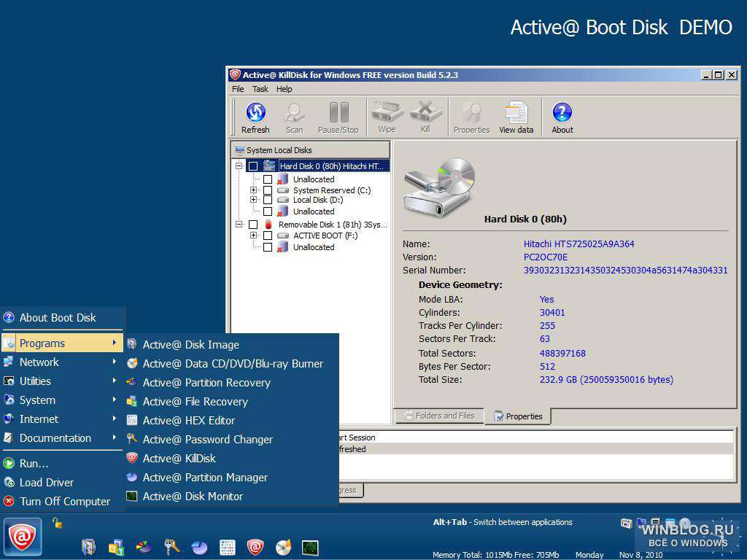
Task: Open Documentation in the start menu
Action: coord(62,438)
